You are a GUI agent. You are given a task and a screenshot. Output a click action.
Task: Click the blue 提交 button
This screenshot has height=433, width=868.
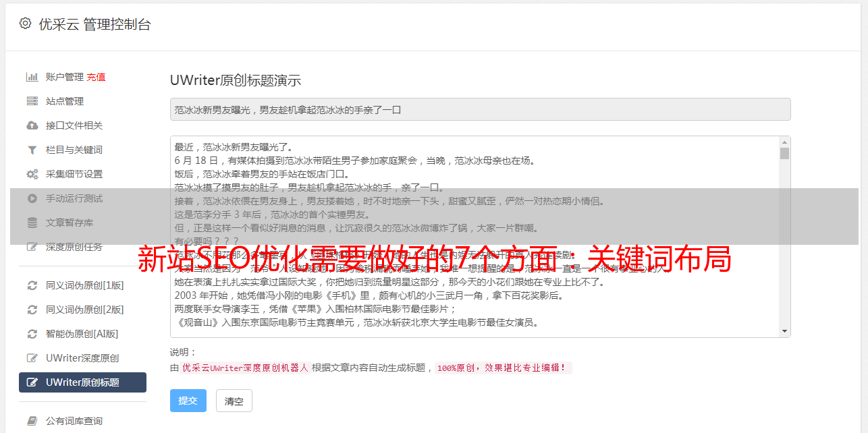click(x=188, y=401)
